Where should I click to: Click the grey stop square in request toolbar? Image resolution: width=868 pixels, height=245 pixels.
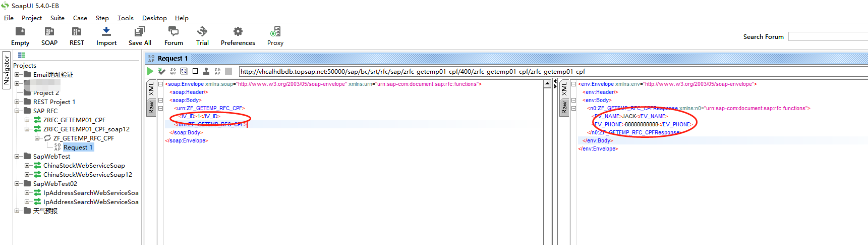coord(228,71)
